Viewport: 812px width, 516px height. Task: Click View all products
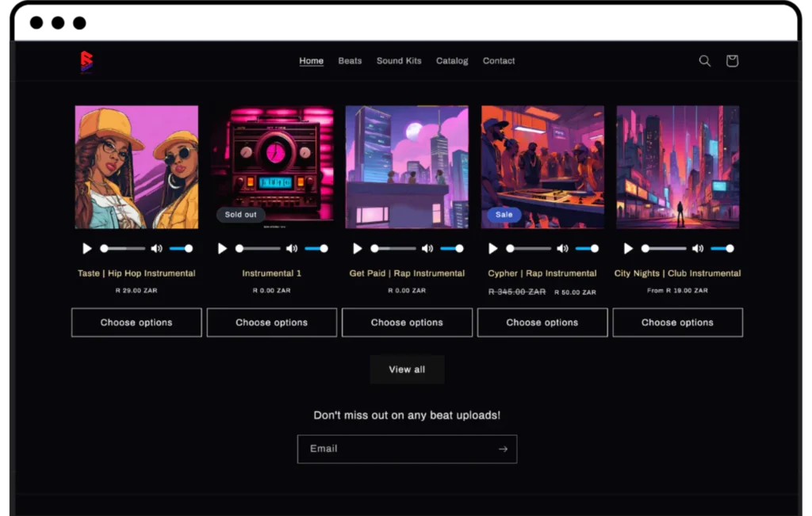(407, 369)
